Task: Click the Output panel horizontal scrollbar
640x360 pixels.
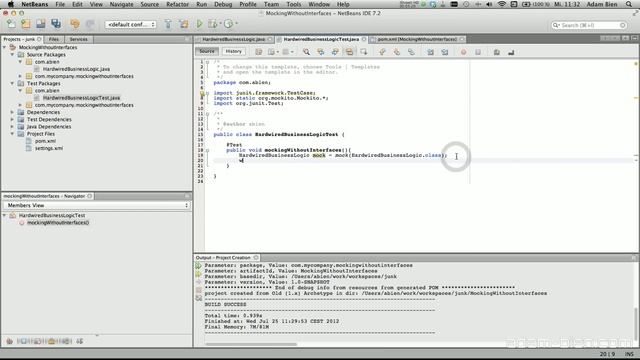Action: click(251, 344)
